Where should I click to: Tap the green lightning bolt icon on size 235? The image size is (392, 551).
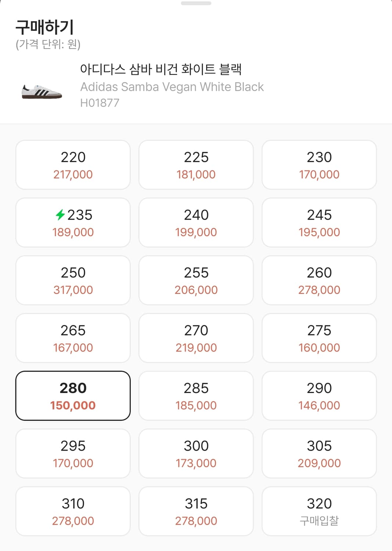[60, 215]
